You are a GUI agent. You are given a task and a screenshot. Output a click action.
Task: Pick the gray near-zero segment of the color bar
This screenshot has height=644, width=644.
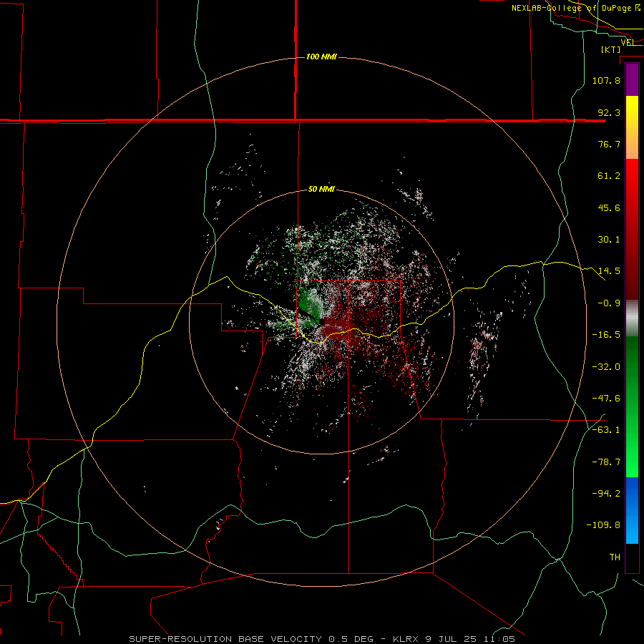coord(632,318)
